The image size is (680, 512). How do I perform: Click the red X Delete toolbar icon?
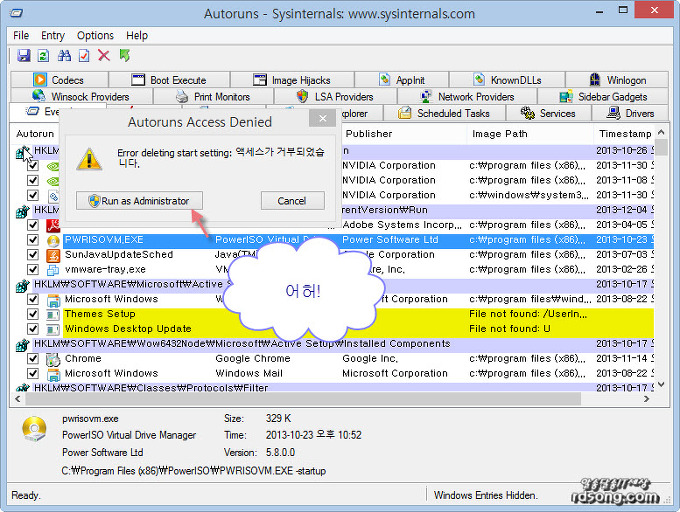coord(104,55)
